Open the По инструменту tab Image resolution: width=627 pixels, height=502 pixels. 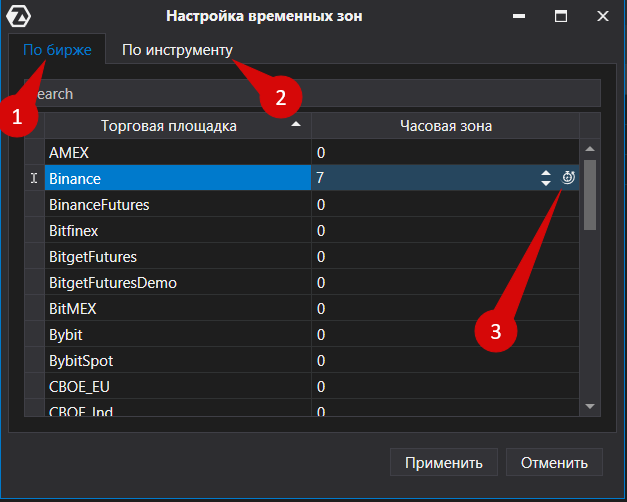click(177, 50)
